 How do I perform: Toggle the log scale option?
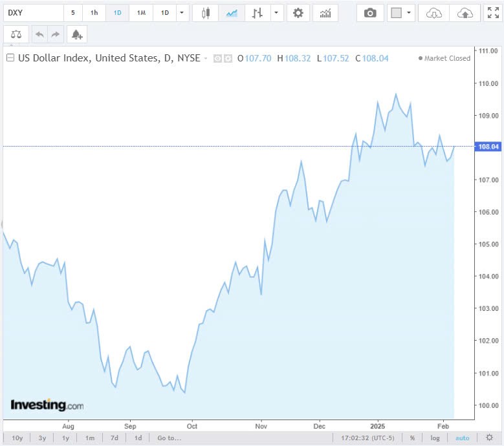(435, 438)
